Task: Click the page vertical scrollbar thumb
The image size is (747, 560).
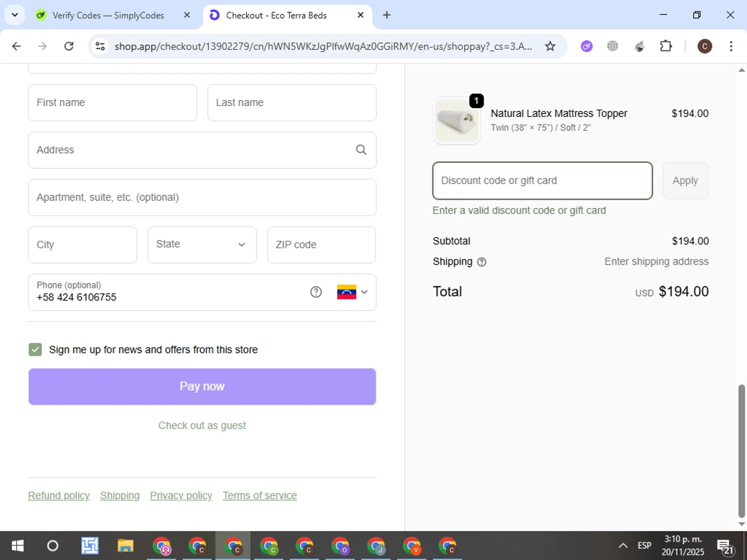Action: (x=742, y=450)
